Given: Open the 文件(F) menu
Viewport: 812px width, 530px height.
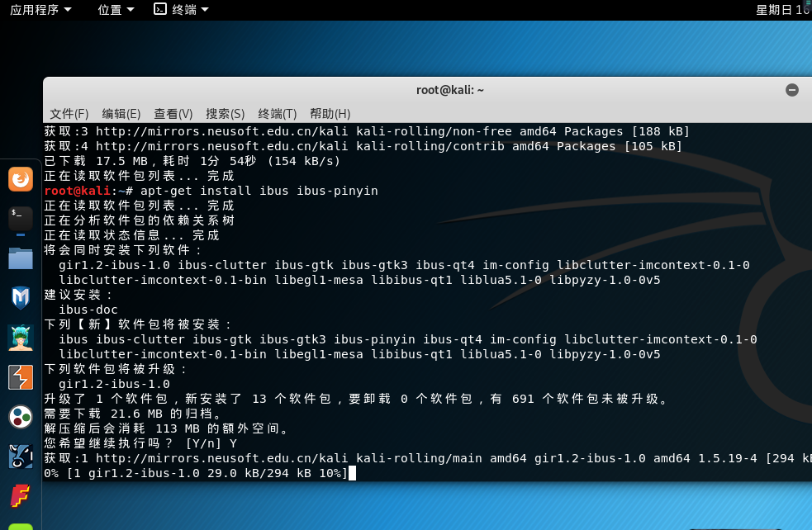Looking at the screenshot, I should (x=69, y=114).
